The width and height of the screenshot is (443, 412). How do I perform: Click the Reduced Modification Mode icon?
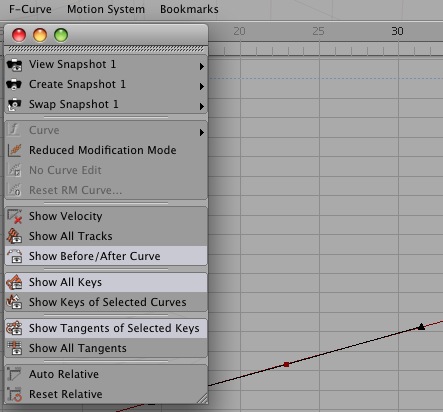[14, 150]
